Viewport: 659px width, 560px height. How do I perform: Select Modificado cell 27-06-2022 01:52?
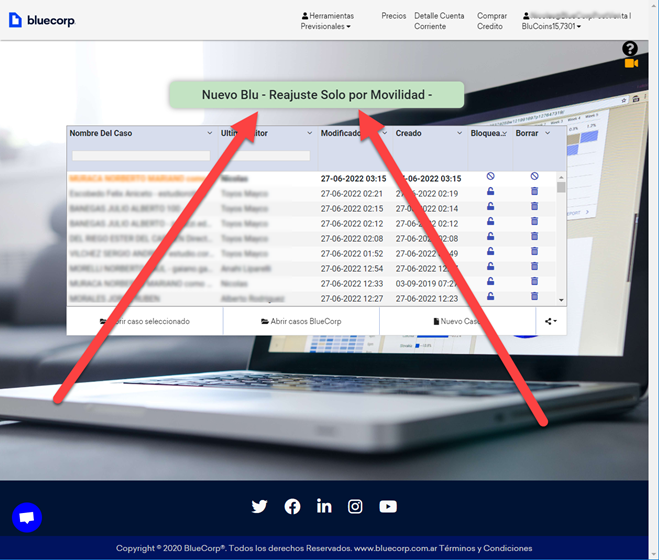pyautogui.click(x=352, y=254)
